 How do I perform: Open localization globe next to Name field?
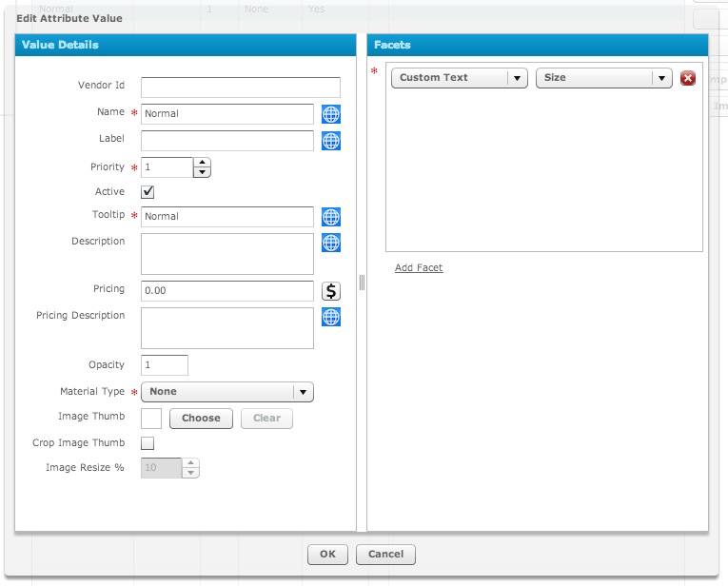click(331, 114)
